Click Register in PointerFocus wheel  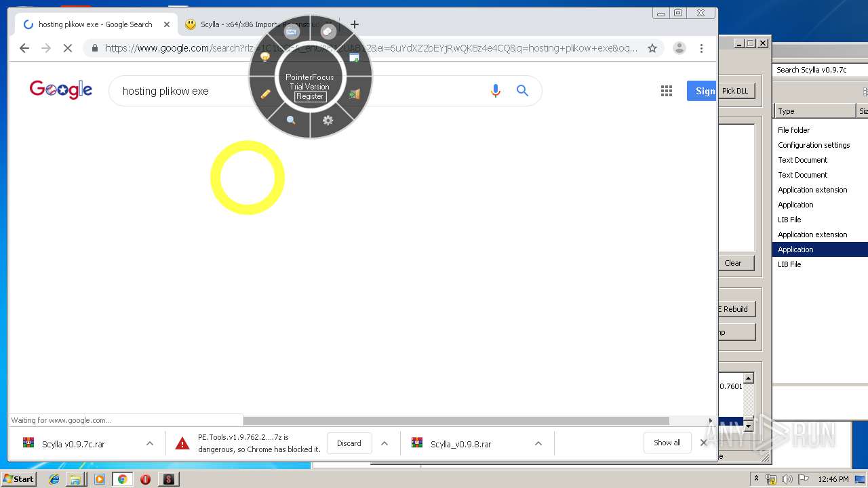point(310,96)
